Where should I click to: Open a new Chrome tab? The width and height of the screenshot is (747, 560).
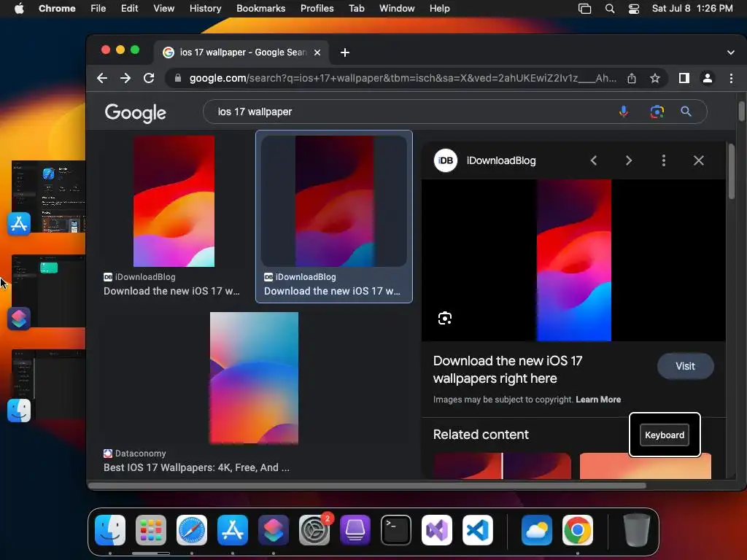click(x=345, y=52)
